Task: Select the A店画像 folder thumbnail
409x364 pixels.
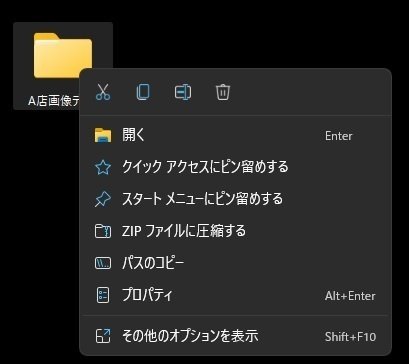Action: pos(63,55)
